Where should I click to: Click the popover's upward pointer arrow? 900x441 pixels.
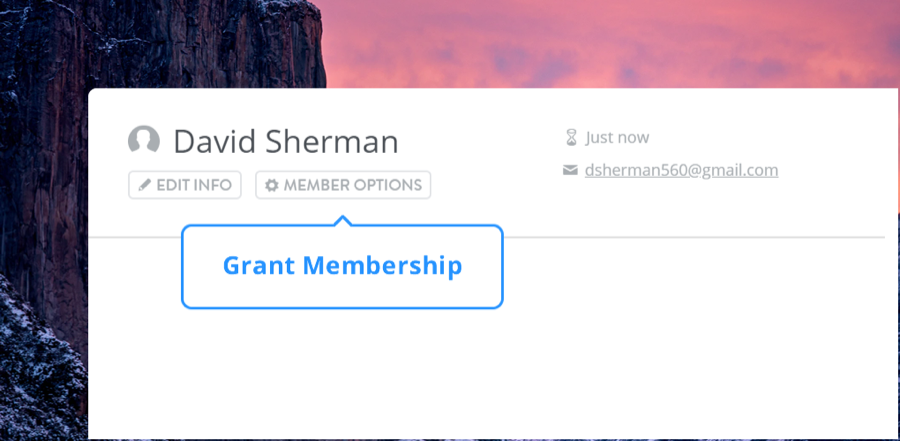point(343,219)
